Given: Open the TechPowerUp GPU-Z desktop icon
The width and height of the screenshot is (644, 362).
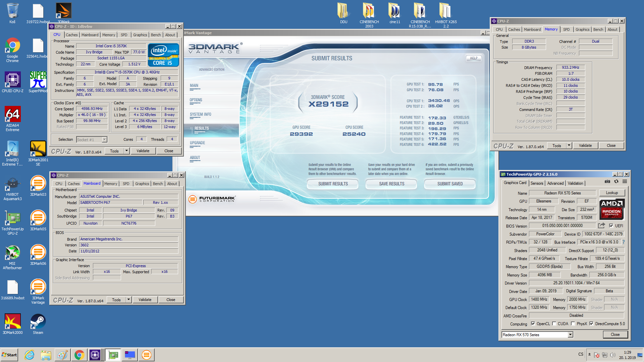Looking at the screenshot, I should pos(12,222).
